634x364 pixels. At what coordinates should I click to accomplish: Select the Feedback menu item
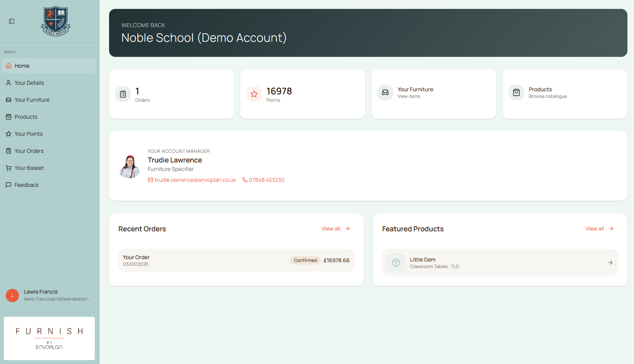tap(49, 185)
